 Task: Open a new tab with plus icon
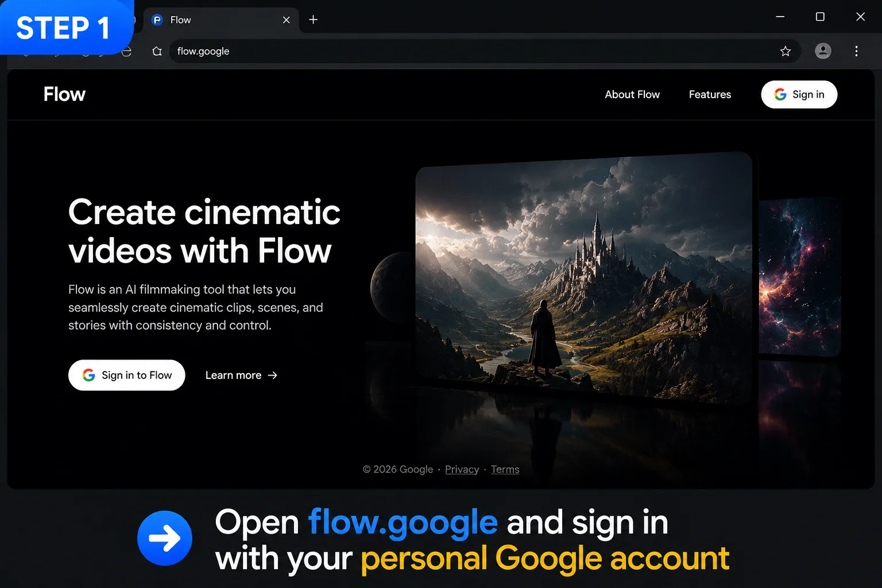(x=313, y=20)
